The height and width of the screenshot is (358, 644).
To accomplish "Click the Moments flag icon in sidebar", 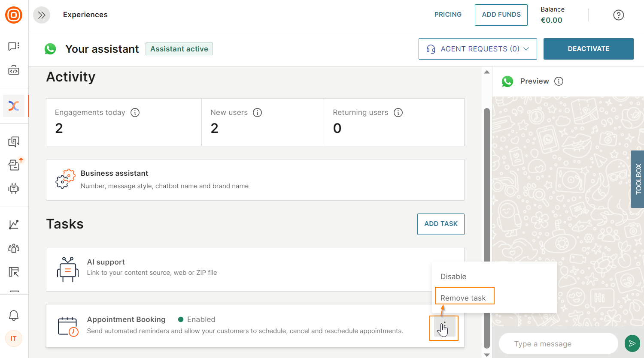I will coord(14,272).
